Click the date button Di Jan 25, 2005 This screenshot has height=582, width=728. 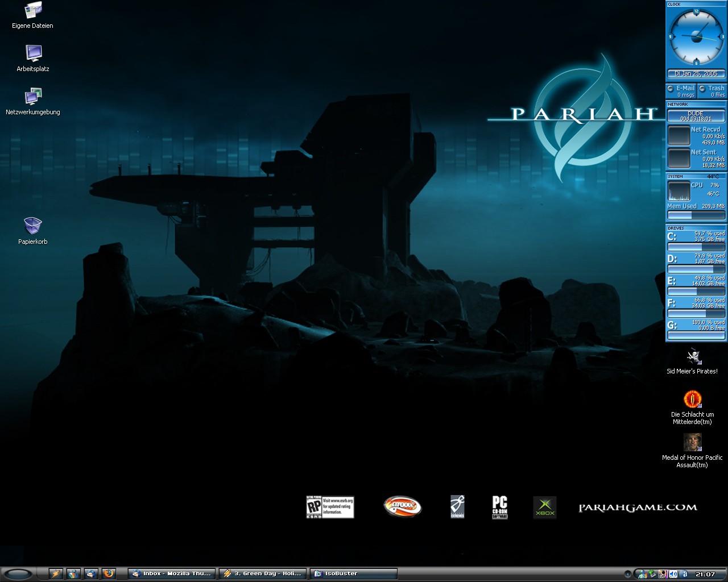pyautogui.click(x=696, y=74)
